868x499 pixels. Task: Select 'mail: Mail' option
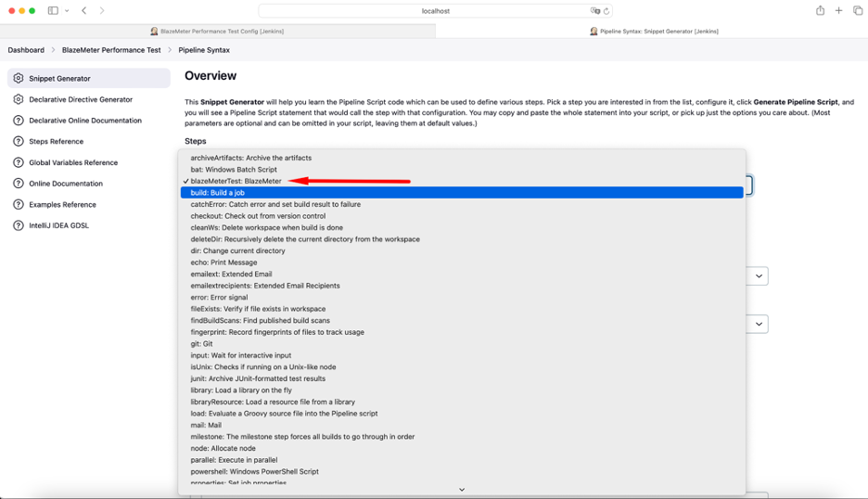(x=462, y=426)
